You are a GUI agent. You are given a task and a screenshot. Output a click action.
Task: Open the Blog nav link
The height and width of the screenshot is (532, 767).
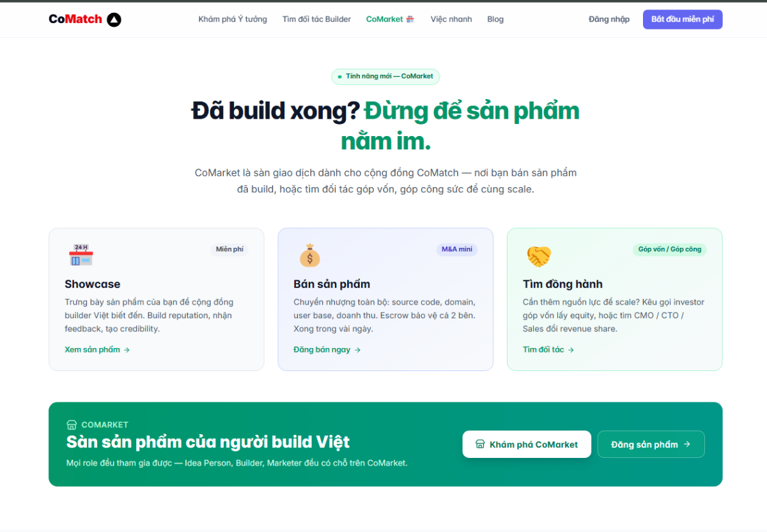pyautogui.click(x=495, y=19)
